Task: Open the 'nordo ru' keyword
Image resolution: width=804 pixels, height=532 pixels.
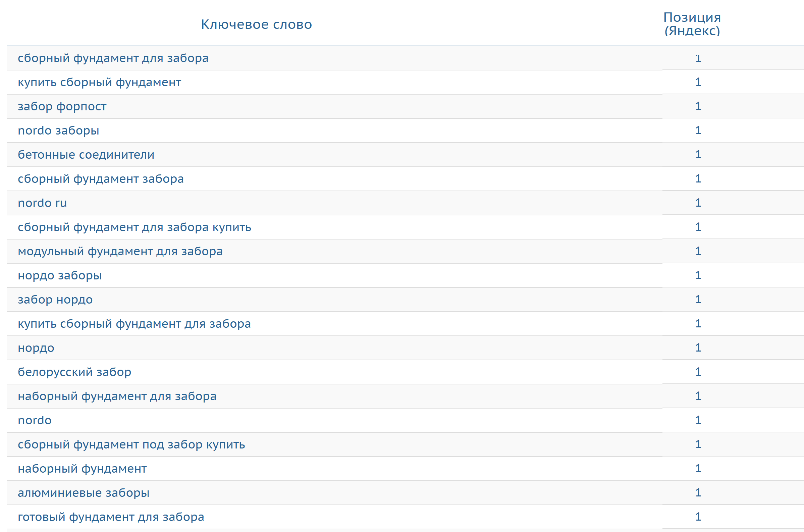Action: point(42,203)
